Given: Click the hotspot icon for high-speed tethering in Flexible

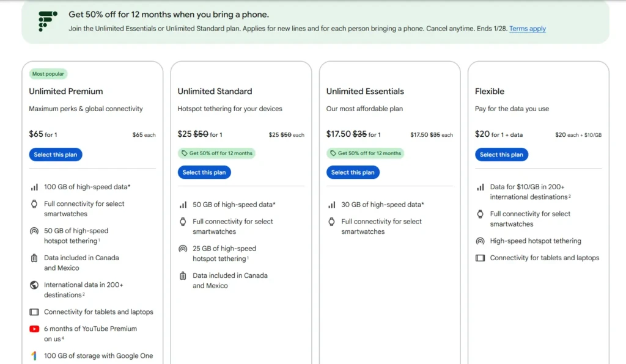Looking at the screenshot, I should (x=481, y=241).
